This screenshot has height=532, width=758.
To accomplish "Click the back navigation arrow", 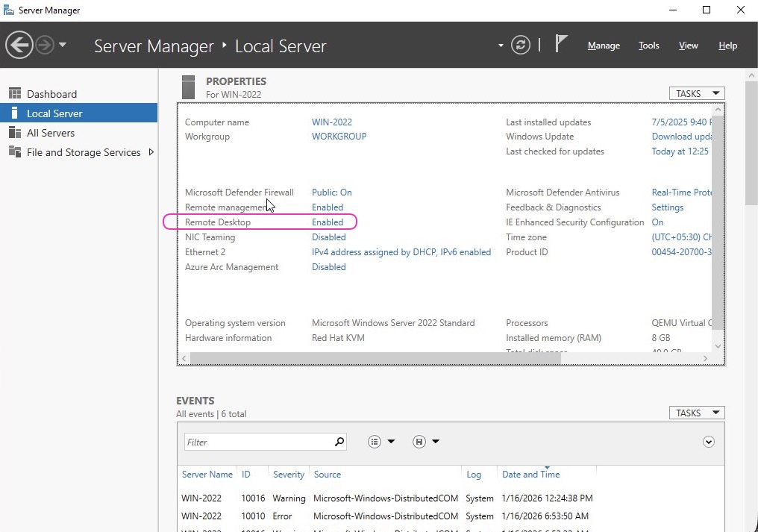I will pyautogui.click(x=19, y=46).
